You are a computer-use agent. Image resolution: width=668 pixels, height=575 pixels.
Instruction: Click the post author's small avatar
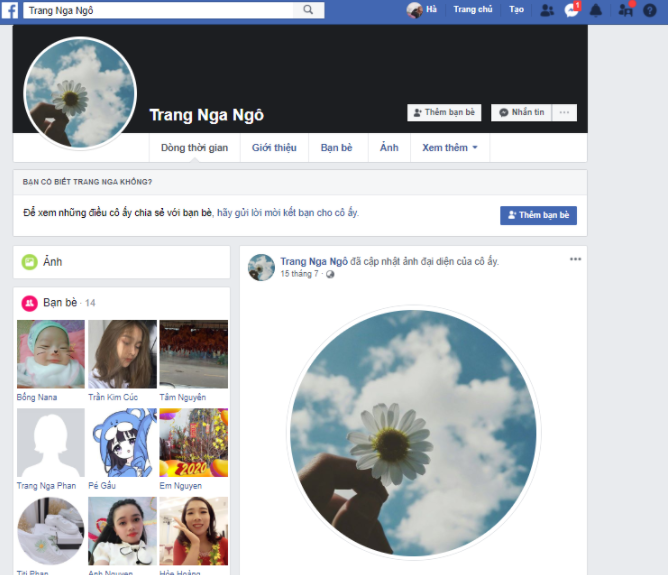click(261, 267)
